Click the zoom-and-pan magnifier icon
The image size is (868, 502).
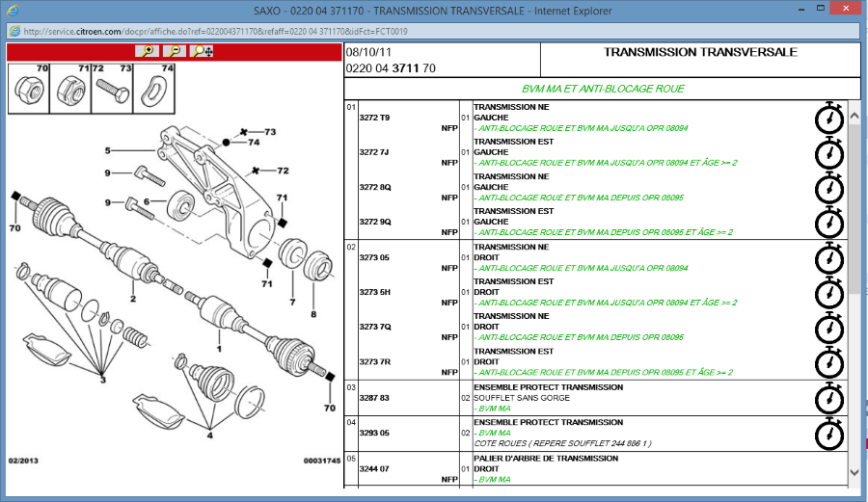click(x=202, y=51)
